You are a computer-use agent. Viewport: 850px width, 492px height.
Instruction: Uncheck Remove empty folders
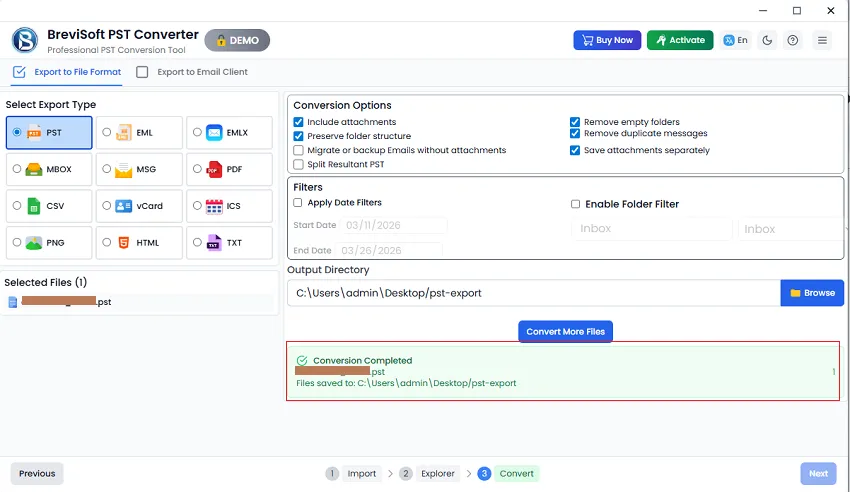pos(575,122)
